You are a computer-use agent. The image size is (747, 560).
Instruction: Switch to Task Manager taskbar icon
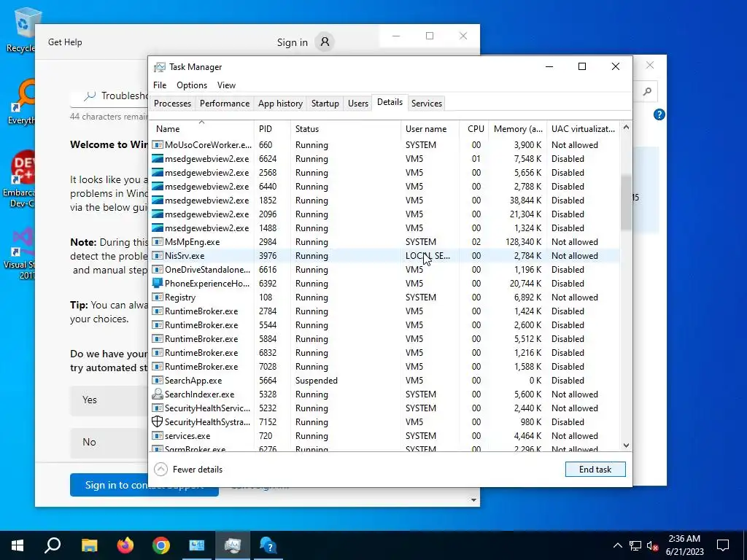233,545
